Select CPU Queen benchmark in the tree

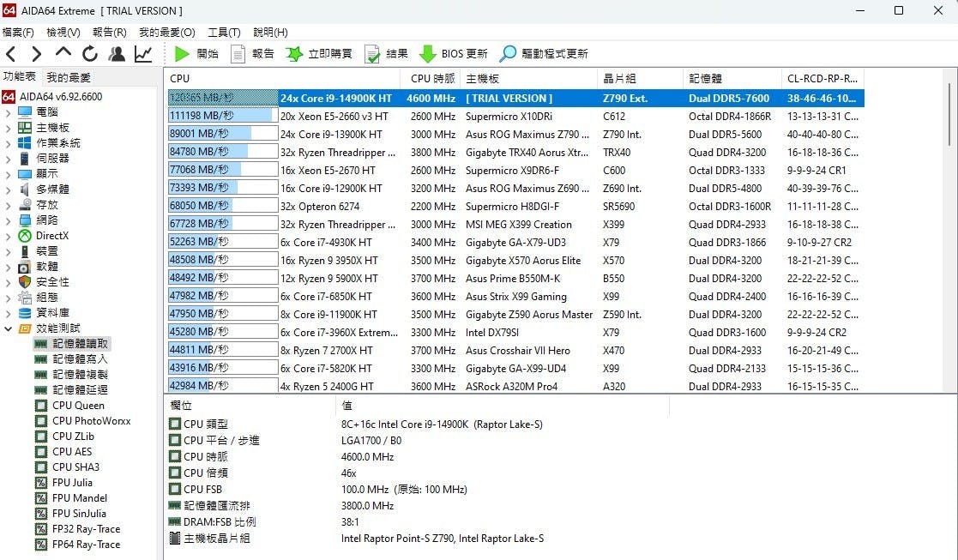[78, 406]
